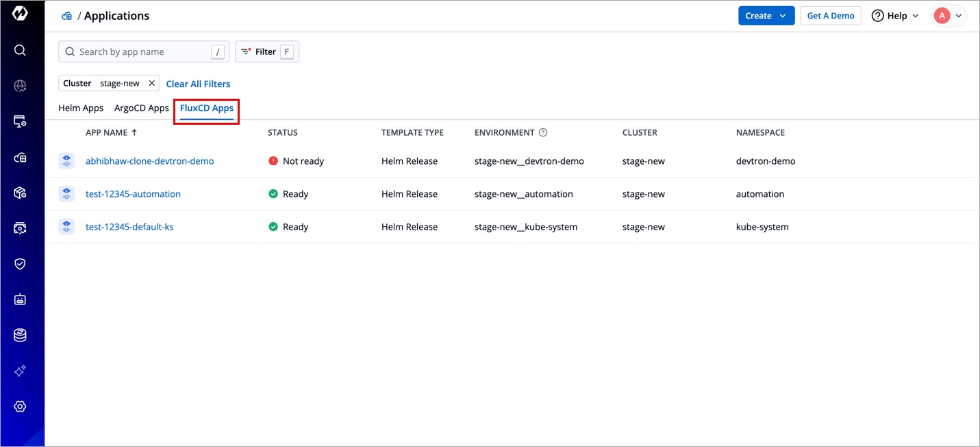Click the robot icon in sidebar
This screenshot has height=447, width=980.
[20, 300]
